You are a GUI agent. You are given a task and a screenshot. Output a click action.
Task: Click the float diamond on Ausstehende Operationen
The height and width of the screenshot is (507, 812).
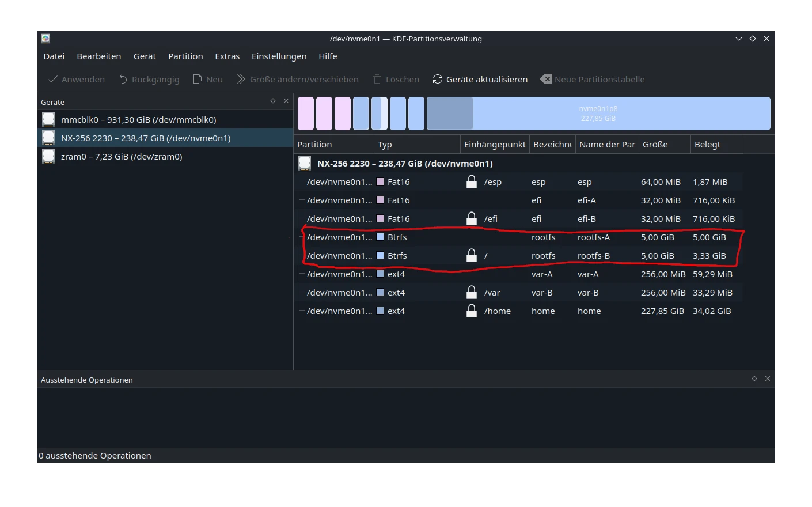click(754, 379)
